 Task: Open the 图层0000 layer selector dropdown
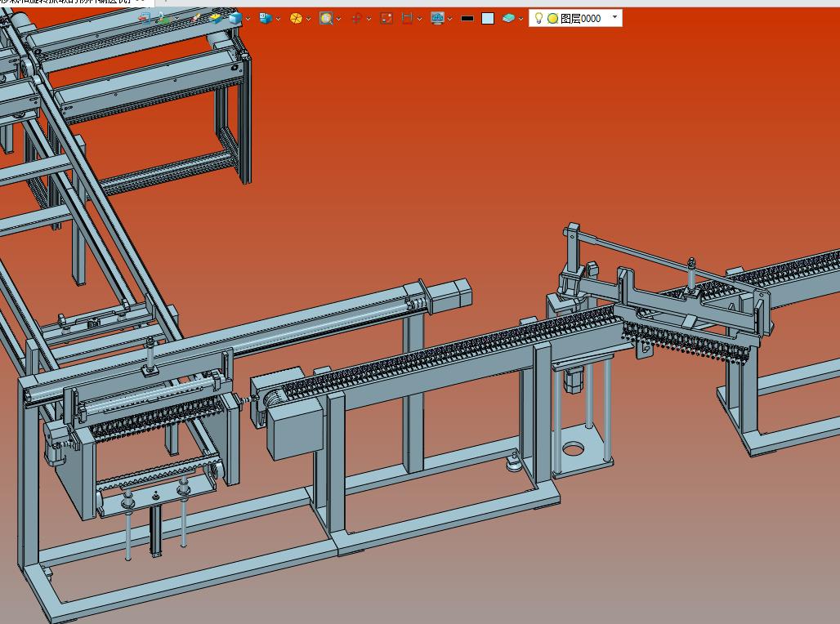(x=615, y=18)
